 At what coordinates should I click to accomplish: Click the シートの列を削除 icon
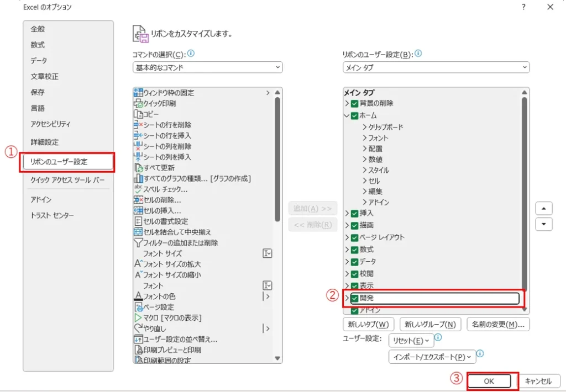pyautogui.click(x=138, y=146)
